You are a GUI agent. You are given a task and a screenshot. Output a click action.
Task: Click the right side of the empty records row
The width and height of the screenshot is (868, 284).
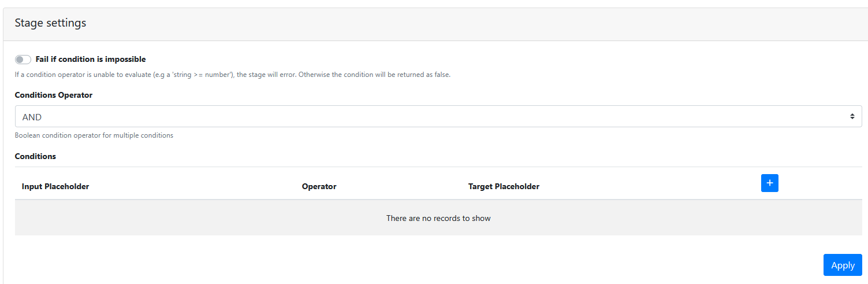(x=751, y=219)
